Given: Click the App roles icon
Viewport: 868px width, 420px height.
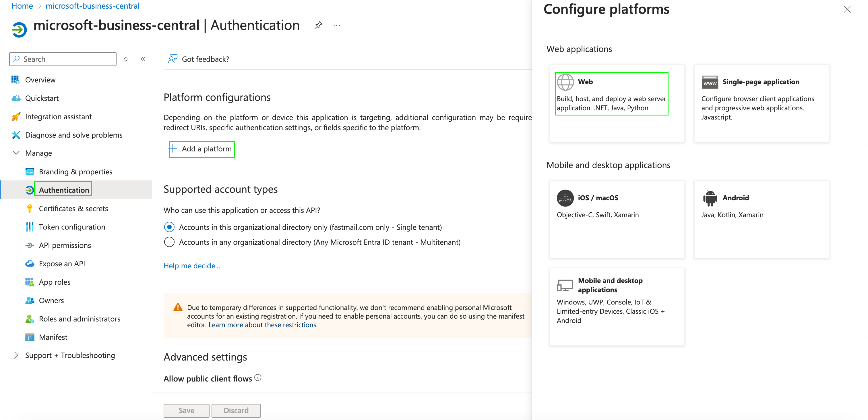Looking at the screenshot, I should coord(30,282).
